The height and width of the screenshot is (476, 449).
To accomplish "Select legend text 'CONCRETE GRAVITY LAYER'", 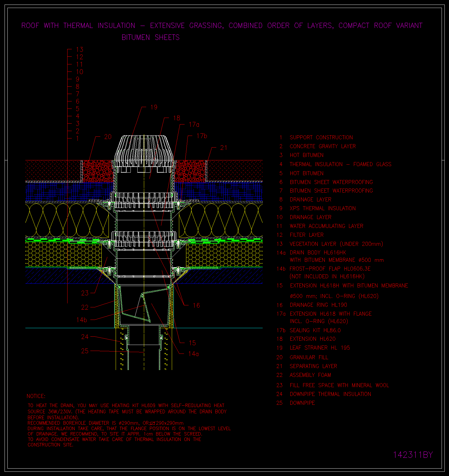I will point(323,146).
